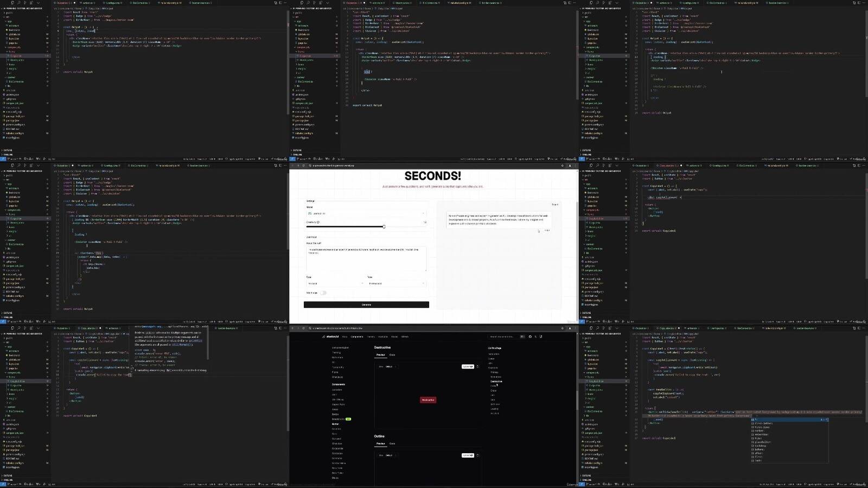Open the Blocks nav item on shadcn site
Screen dimensions: 868x488
tap(394, 337)
